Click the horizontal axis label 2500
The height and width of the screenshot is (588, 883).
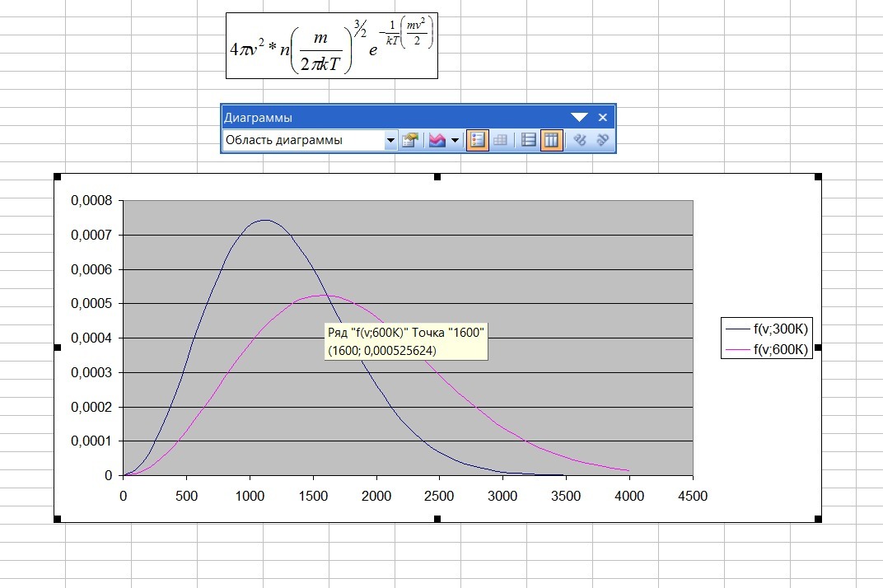point(439,496)
